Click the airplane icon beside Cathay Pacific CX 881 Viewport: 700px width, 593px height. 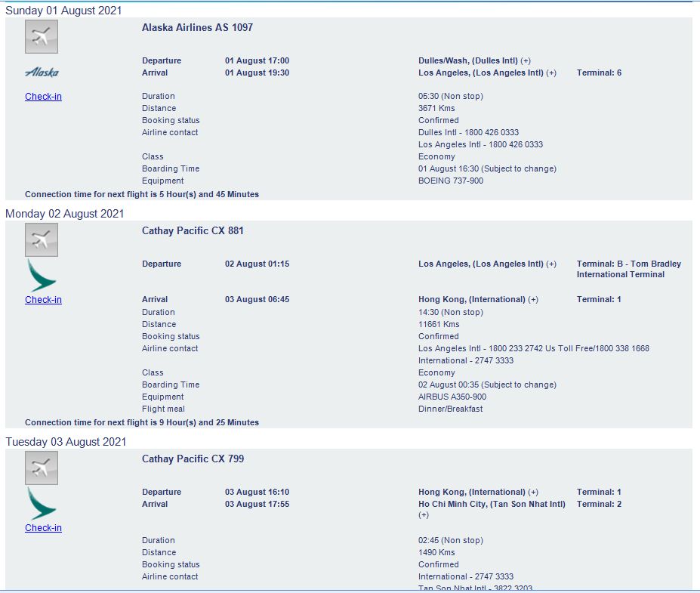pos(42,239)
